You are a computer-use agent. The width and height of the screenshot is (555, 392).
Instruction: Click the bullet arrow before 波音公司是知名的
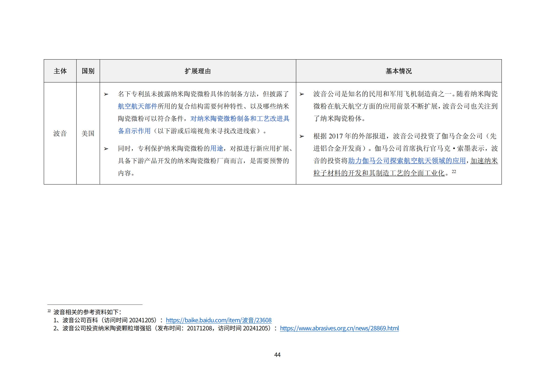[302, 94]
